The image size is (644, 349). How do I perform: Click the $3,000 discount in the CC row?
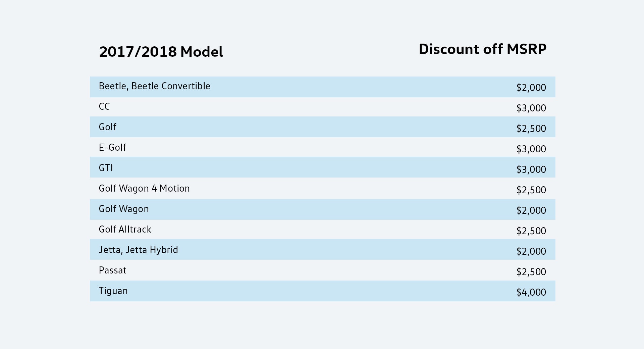click(531, 108)
